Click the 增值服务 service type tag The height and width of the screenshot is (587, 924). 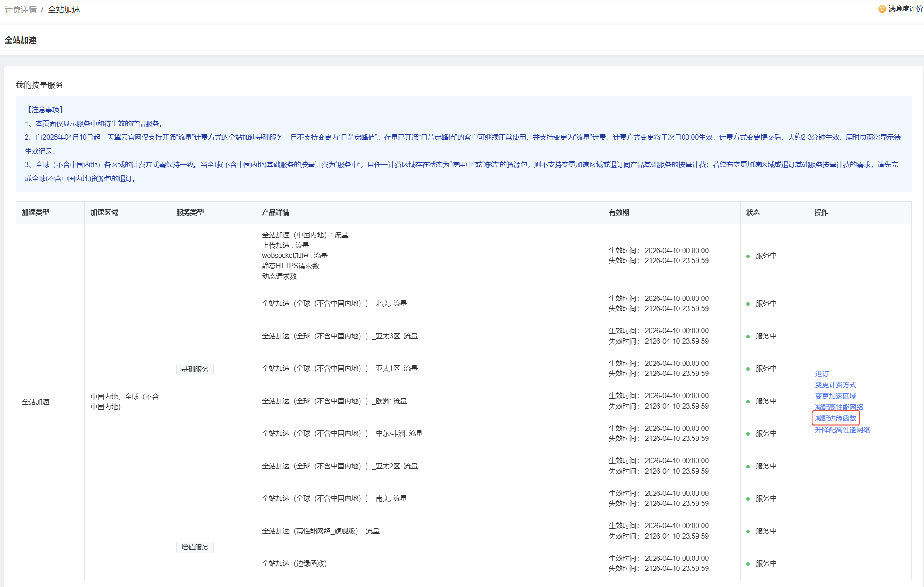tap(195, 547)
